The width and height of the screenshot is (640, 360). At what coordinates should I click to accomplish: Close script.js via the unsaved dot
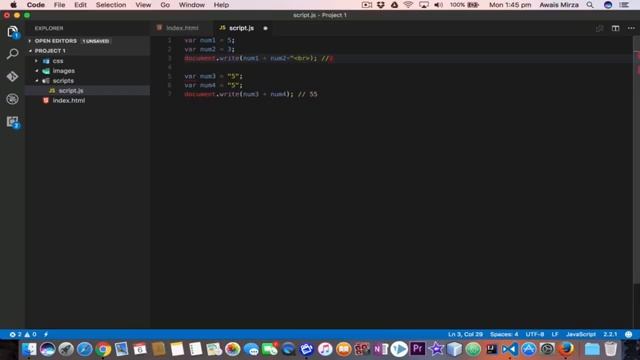265,28
